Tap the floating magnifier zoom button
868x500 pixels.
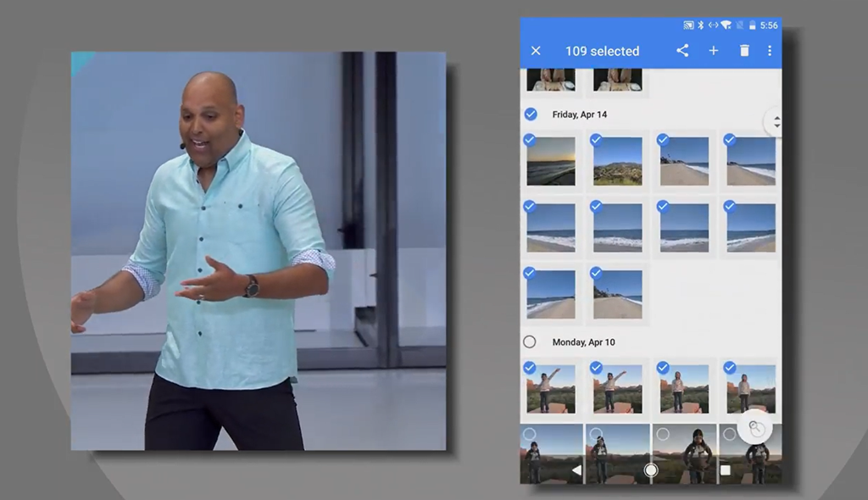pyautogui.click(x=755, y=427)
